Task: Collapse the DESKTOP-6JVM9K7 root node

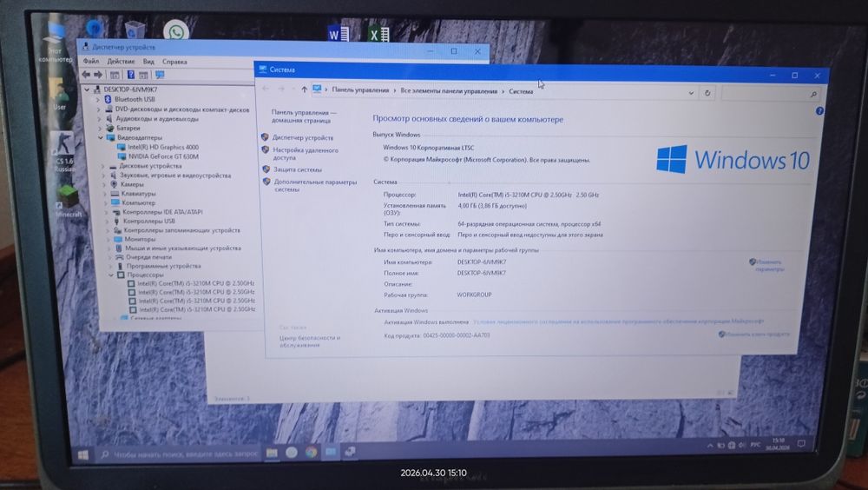Action: [87, 89]
